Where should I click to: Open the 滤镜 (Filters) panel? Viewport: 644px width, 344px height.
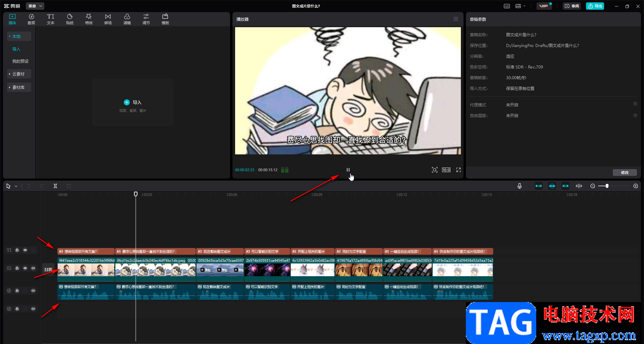click(127, 19)
